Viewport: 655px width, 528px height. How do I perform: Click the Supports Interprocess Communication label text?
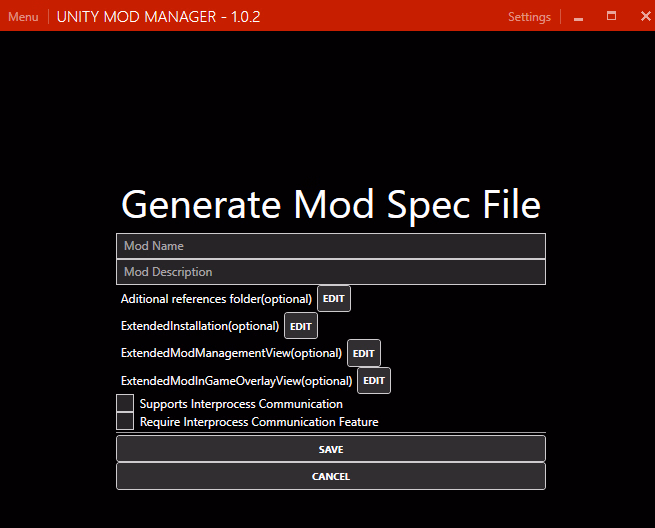click(241, 404)
